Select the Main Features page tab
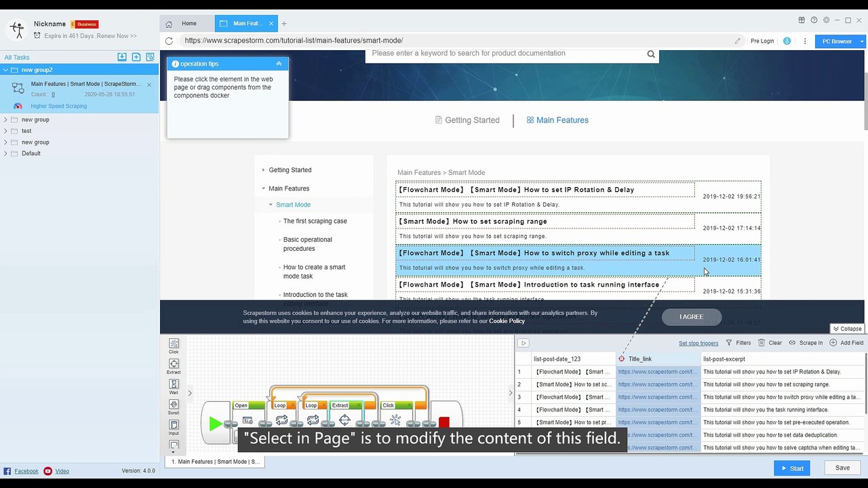Screen dimensions: 868x488 click(557, 120)
